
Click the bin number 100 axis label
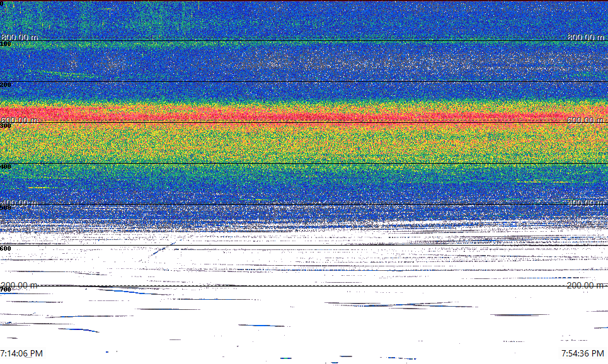[x=6, y=44]
